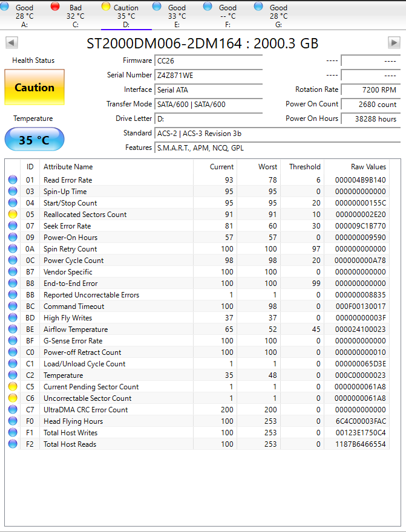
Task: Click status icon of Power Cycle Count
Action: point(13,260)
